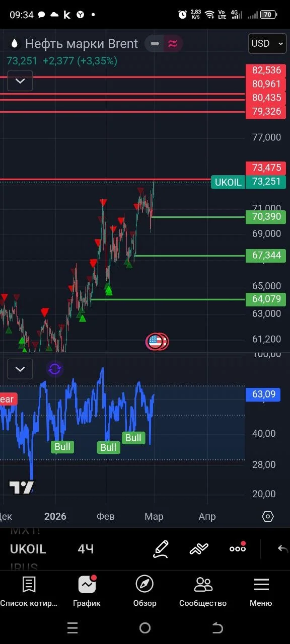Collapse the indicator pane legend chevron
The image size is (290, 644).
[x=20, y=369]
